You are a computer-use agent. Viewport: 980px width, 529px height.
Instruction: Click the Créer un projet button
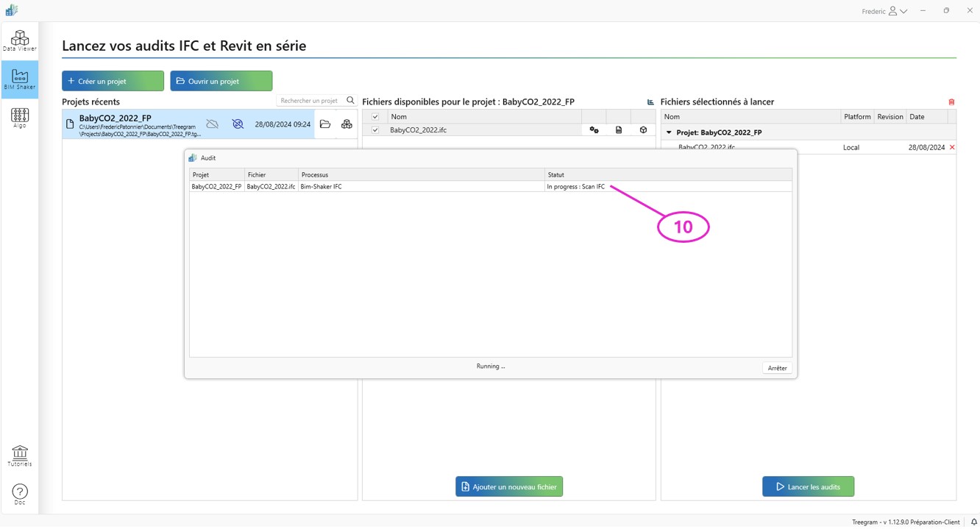point(113,81)
